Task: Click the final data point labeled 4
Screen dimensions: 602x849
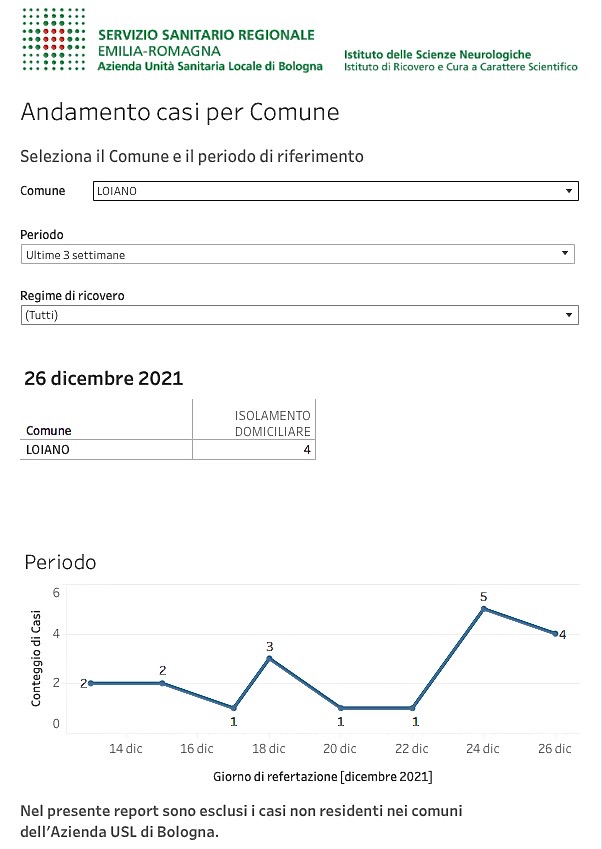Action: pyautogui.click(x=555, y=634)
